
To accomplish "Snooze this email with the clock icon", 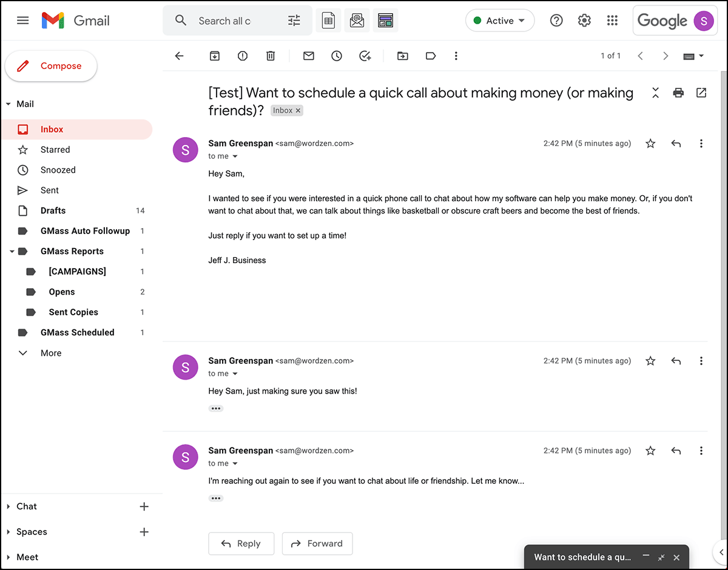I will [x=337, y=56].
